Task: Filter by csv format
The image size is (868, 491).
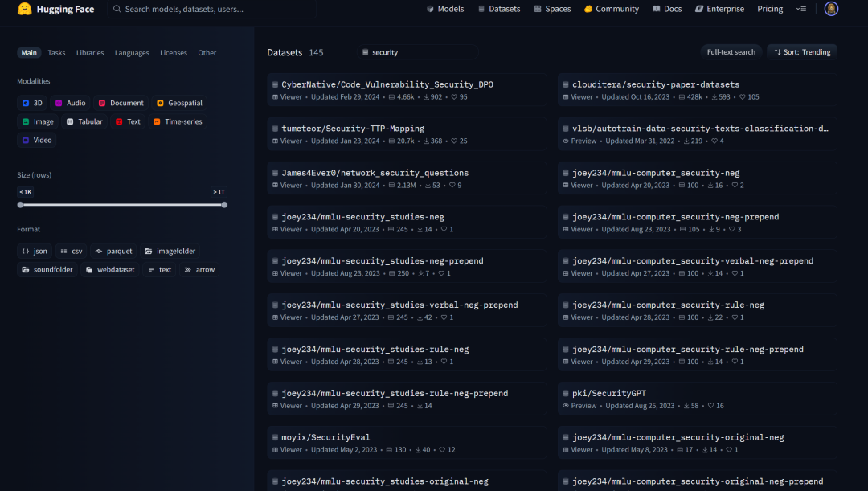Action: [72, 252]
